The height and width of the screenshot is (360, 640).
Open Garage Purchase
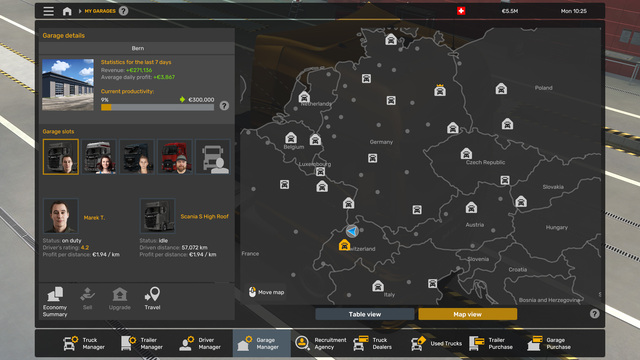[549, 343]
